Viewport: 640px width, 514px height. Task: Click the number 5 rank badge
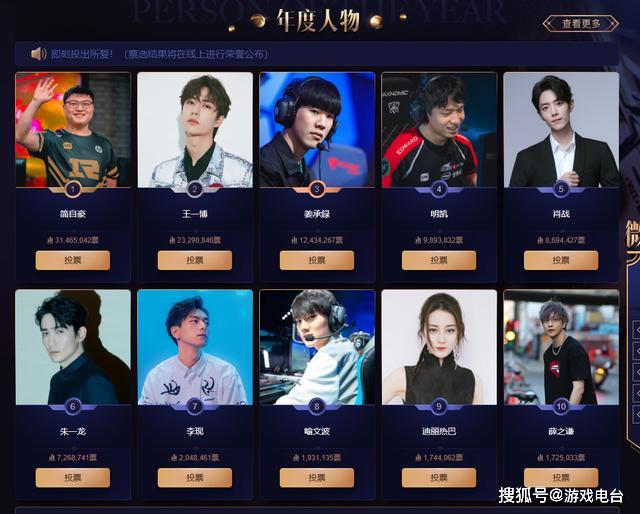(x=561, y=189)
